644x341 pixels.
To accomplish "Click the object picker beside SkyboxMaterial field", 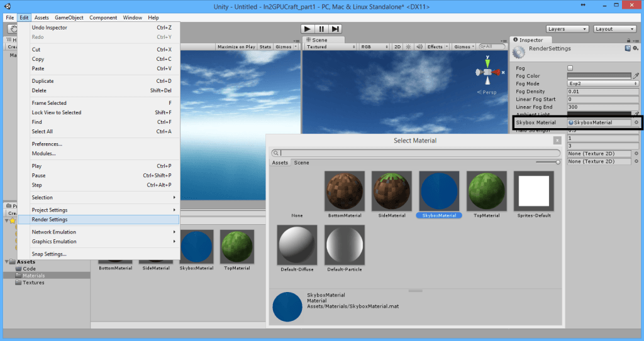I will [636, 122].
